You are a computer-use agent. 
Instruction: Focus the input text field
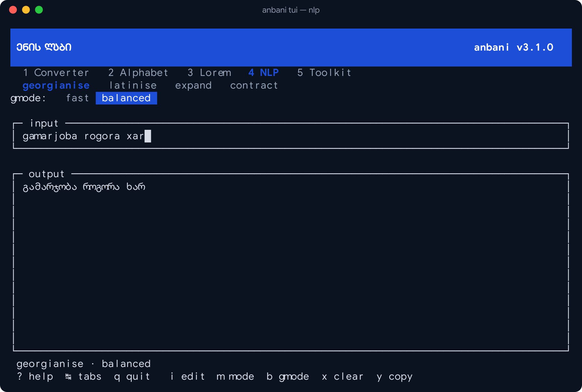[x=291, y=136]
